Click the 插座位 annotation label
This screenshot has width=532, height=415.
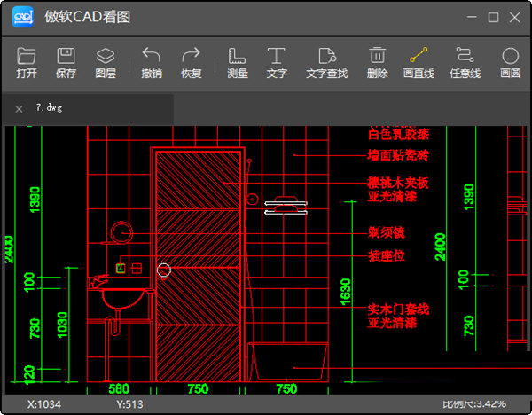point(387,256)
